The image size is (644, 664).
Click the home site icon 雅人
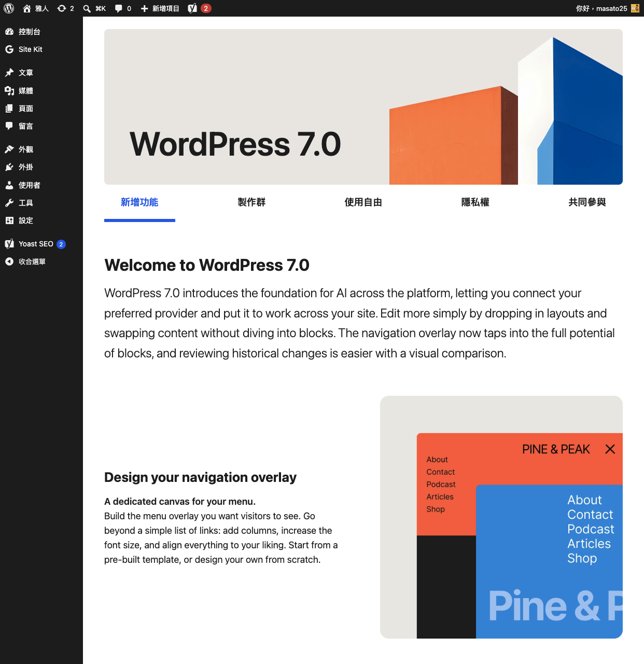(x=27, y=8)
